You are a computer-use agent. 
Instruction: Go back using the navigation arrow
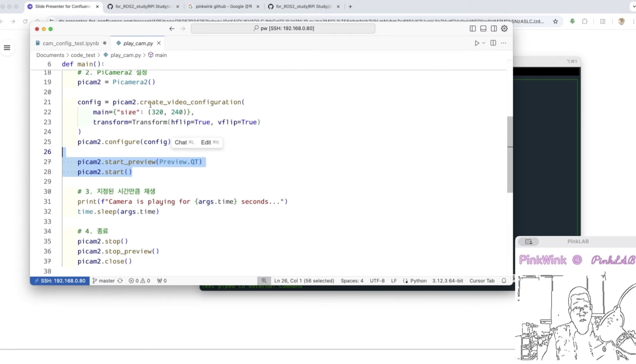tap(172, 28)
